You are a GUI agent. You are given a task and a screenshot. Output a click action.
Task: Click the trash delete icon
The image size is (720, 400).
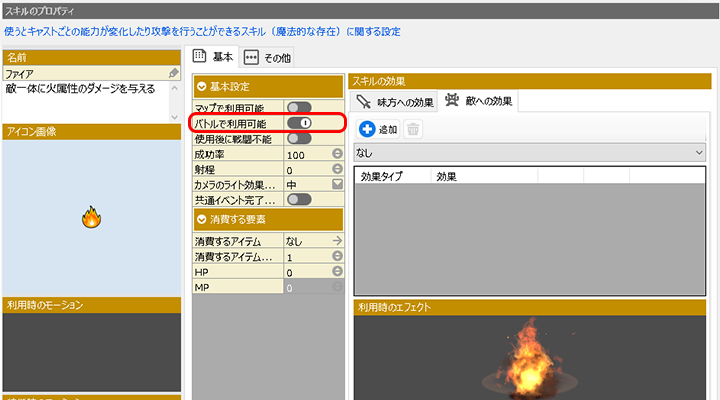point(413,129)
